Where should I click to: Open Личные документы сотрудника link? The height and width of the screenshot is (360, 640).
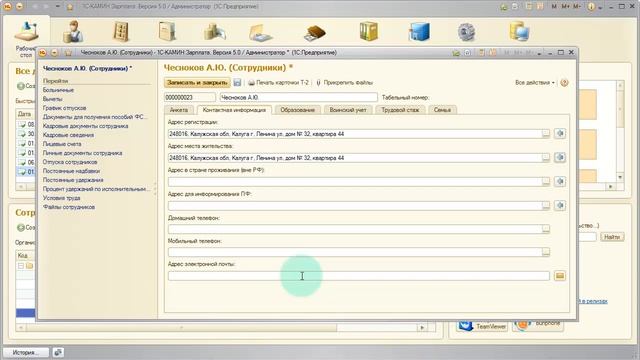coord(82,153)
